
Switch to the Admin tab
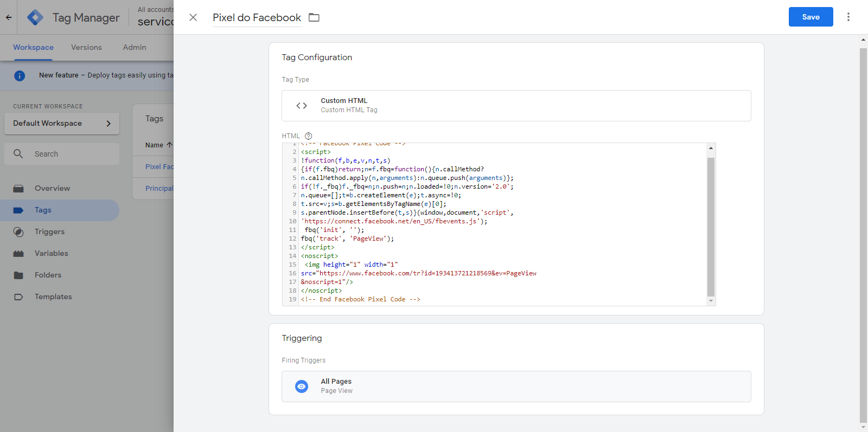[x=135, y=47]
